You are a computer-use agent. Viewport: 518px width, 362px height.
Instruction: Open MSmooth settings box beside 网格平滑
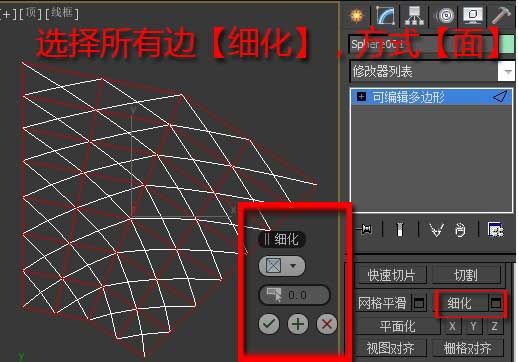(419, 303)
